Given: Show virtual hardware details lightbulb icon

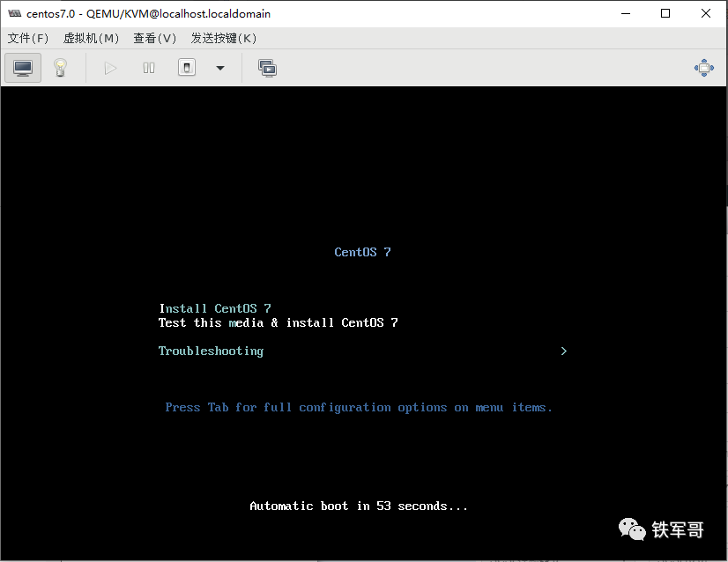Looking at the screenshot, I should coord(60,68).
